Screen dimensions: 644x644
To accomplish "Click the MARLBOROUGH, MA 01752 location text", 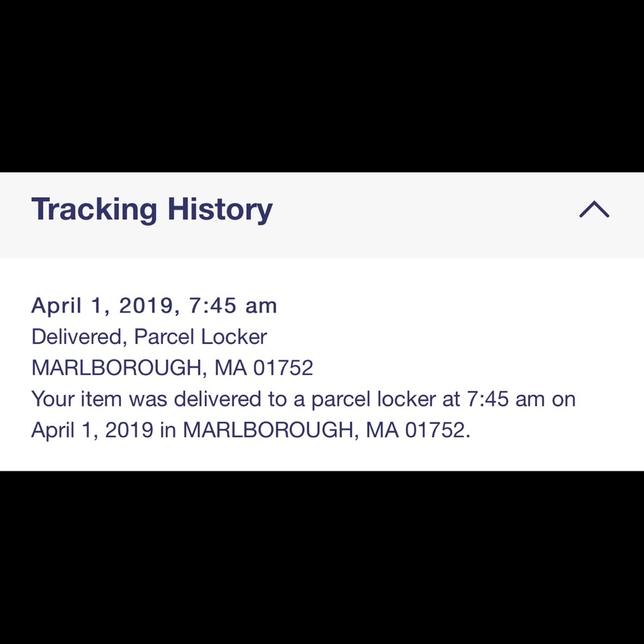I will point(172,367).
